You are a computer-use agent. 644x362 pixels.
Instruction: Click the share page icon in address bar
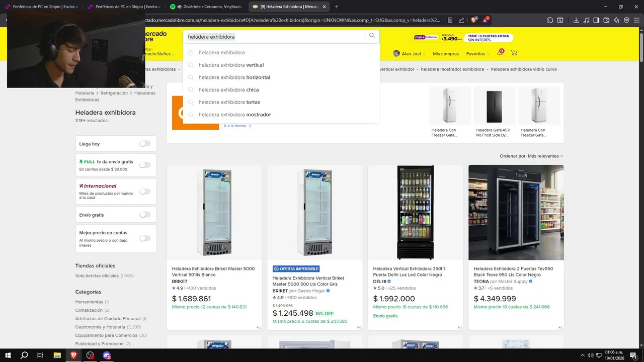[461, 20]
